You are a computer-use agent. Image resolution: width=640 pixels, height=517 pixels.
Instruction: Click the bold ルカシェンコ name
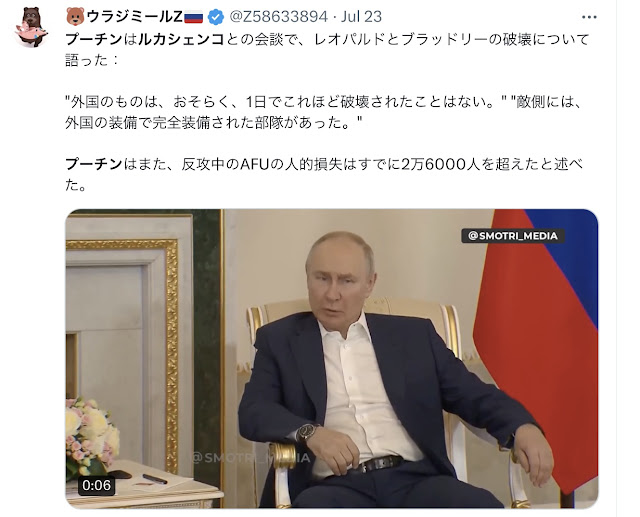click(x=181, y=39)
